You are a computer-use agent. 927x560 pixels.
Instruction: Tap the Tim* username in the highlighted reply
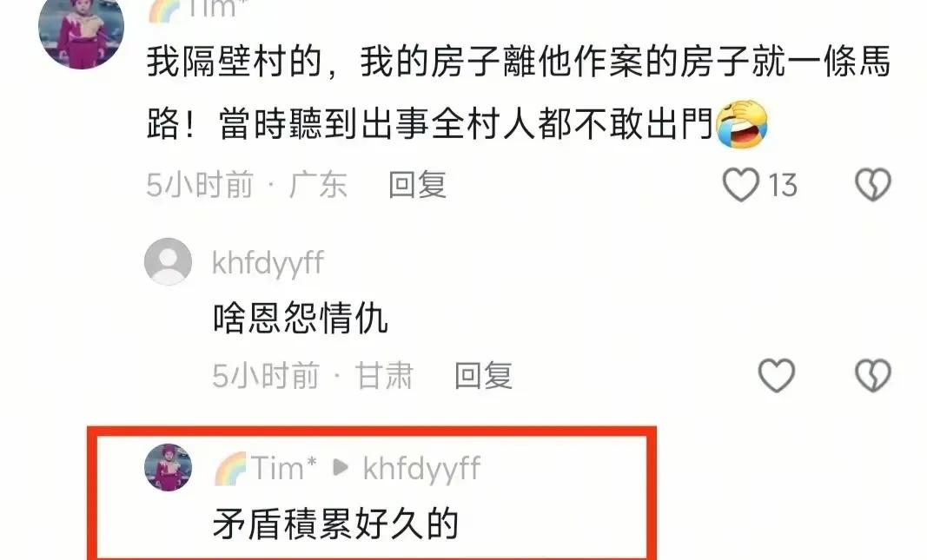pyautogui.click(x=284, y=468)
